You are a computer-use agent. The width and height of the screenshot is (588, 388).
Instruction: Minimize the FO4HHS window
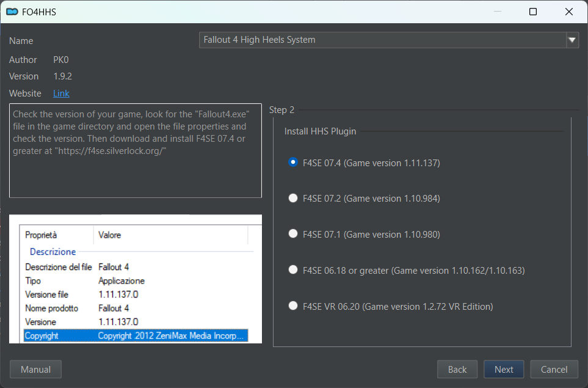click(x=498, y=12)
